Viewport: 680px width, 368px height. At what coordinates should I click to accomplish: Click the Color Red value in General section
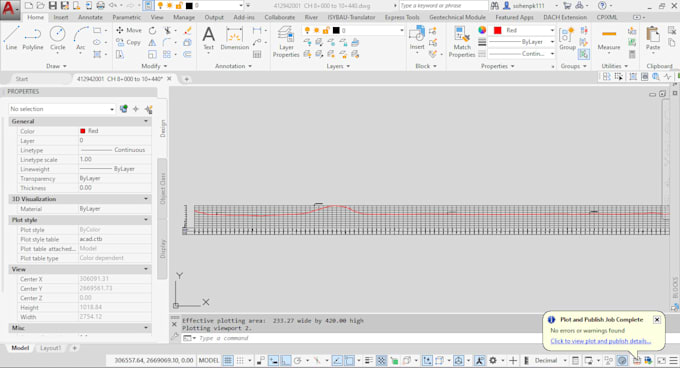(x=114, y=131)
